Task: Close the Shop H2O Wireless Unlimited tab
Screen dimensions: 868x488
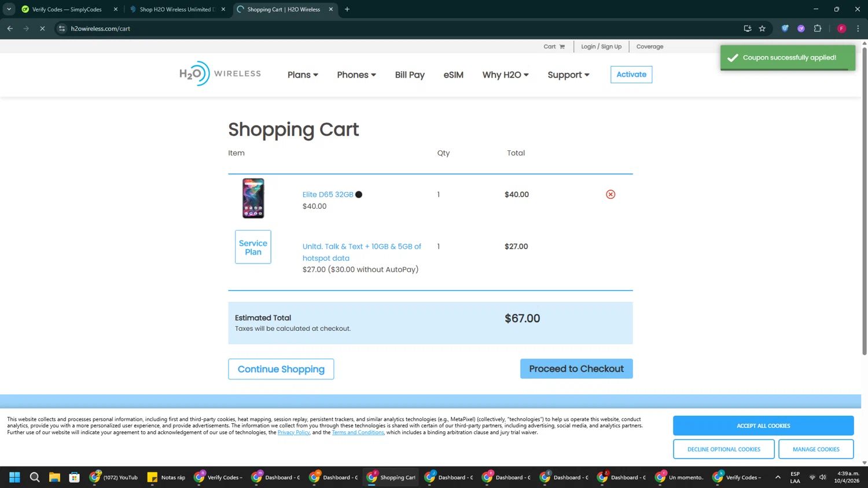Action: pos(223,9)
